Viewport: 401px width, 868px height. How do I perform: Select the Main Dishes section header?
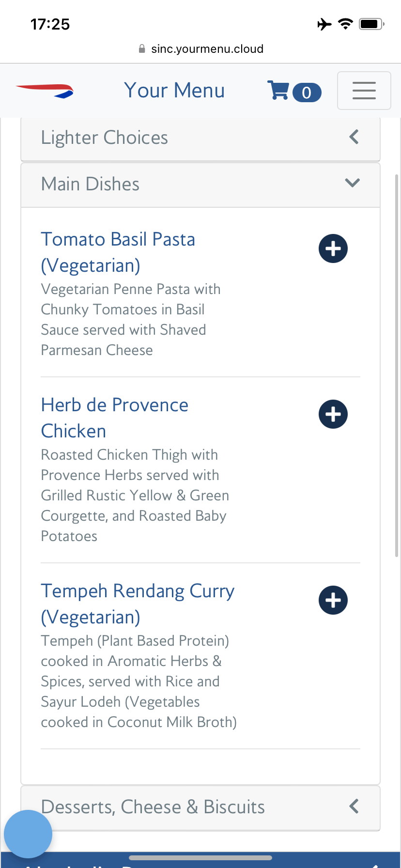tap(91, 184)
